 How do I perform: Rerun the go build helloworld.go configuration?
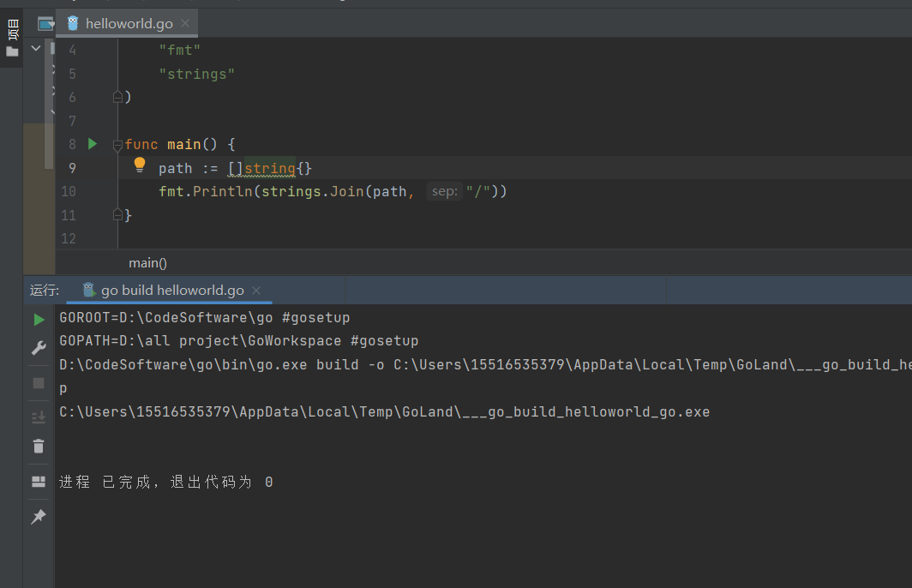(39, 319)
